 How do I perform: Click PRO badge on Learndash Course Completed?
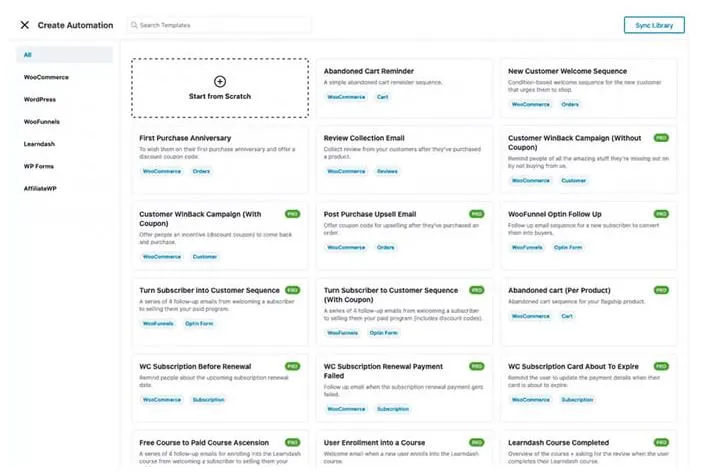click(x=661, y=443)
